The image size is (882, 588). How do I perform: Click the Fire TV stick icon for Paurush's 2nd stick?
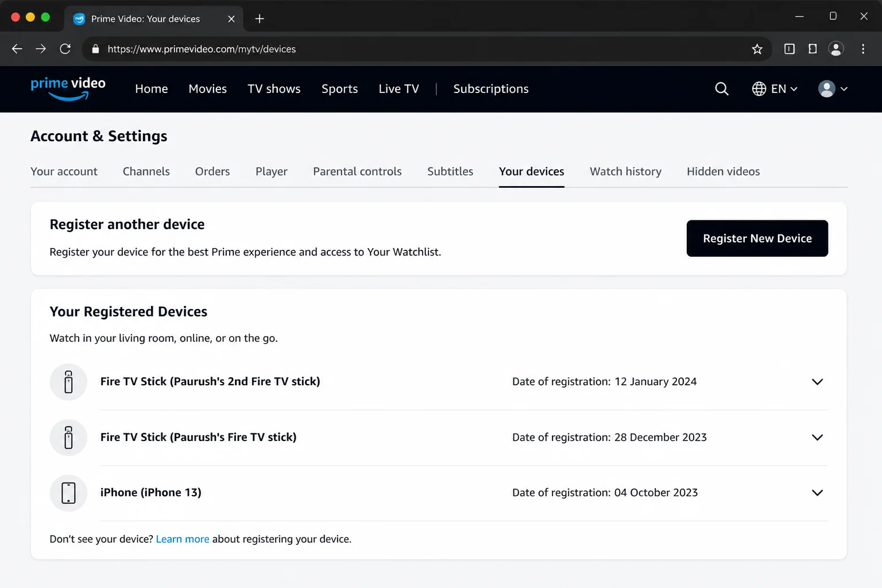[68, 382]
